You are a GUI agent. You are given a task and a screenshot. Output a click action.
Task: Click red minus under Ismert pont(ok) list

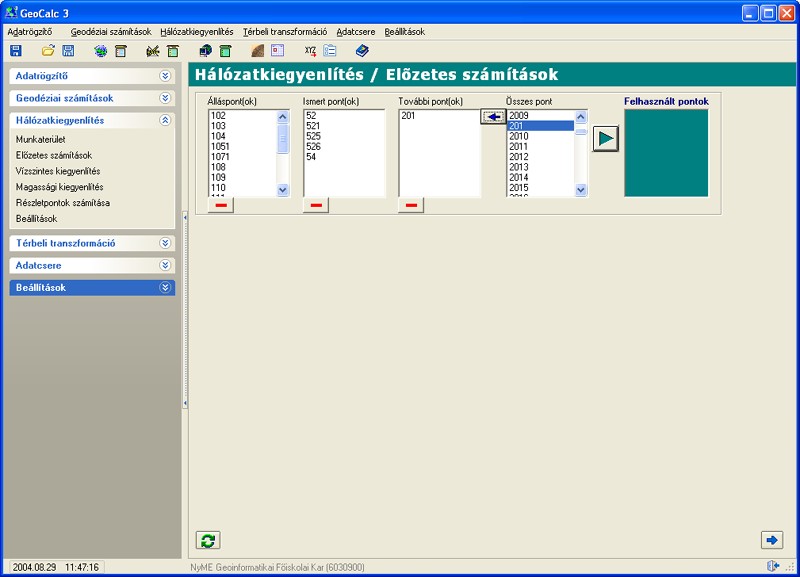coord(316,205)
